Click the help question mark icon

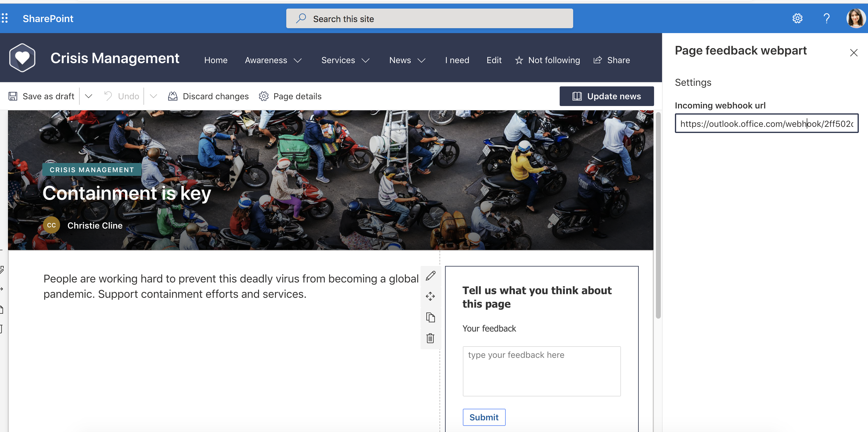pyautogui.click(x=825, y=18)
